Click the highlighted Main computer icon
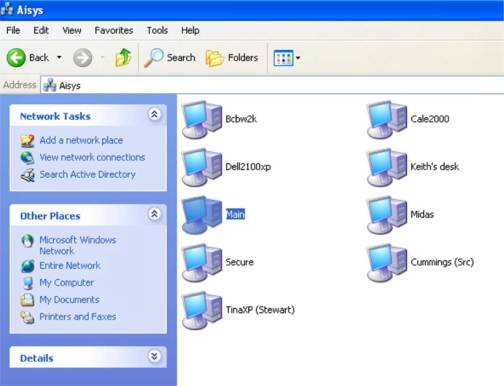Image resolution: width=504 pixels, height=386 pixels. (x=202, y=215)
